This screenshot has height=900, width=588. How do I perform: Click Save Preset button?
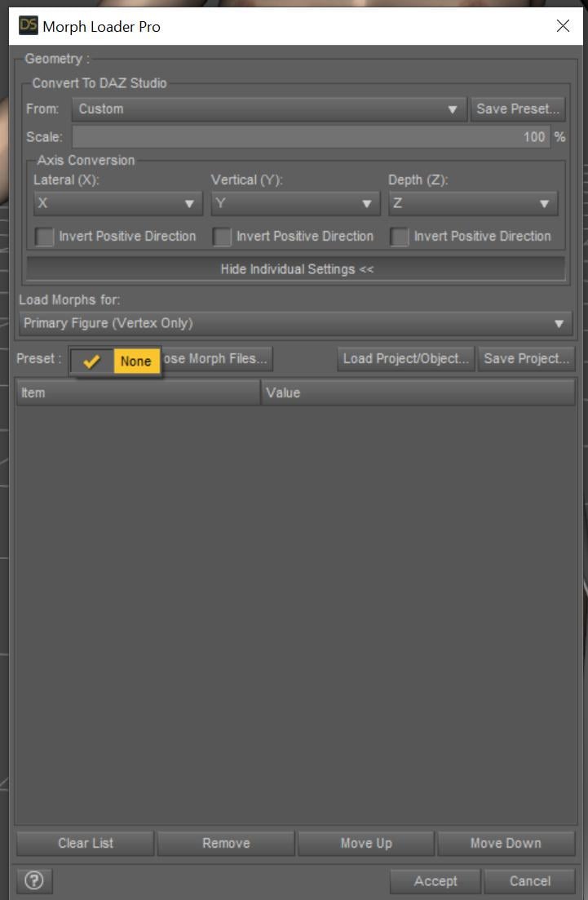click(x=517, y=109)
